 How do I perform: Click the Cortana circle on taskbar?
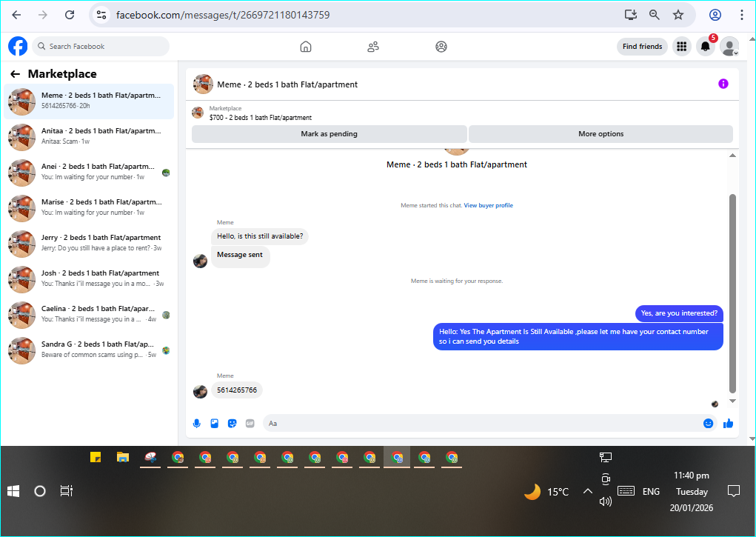(40, 491)
